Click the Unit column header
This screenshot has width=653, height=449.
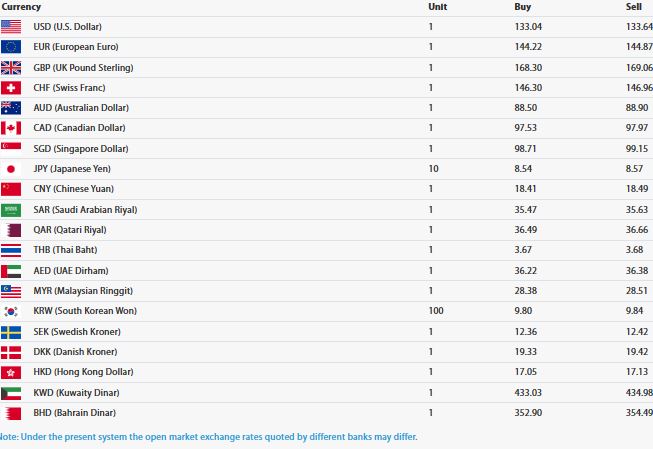pyautogui.click(x=438, y=7)
